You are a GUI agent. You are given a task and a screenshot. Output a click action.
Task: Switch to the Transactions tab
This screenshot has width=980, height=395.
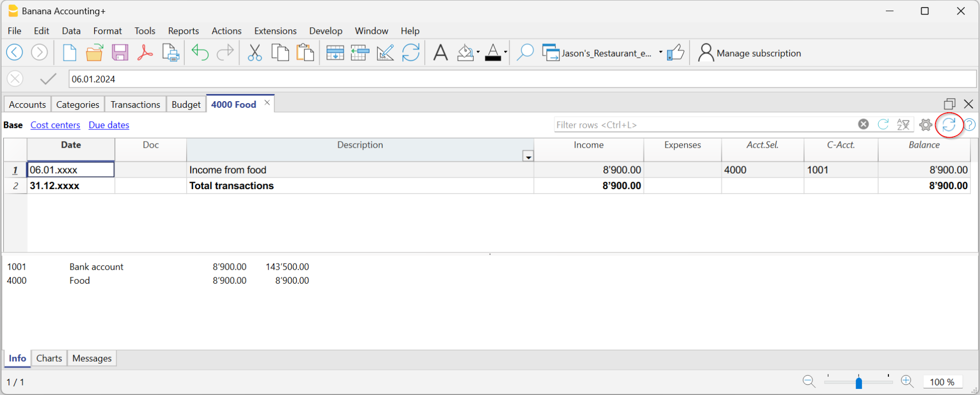135,105
